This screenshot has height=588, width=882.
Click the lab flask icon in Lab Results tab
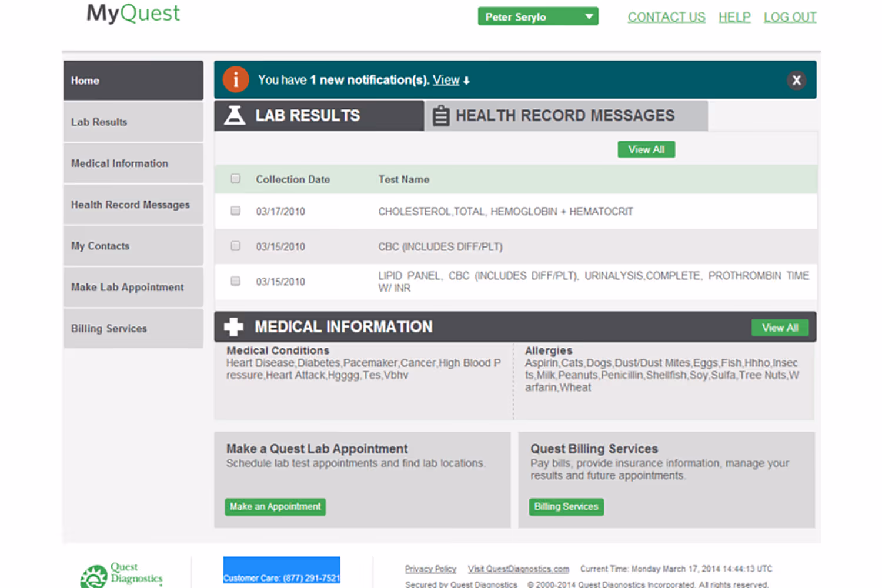coord(235,115)
